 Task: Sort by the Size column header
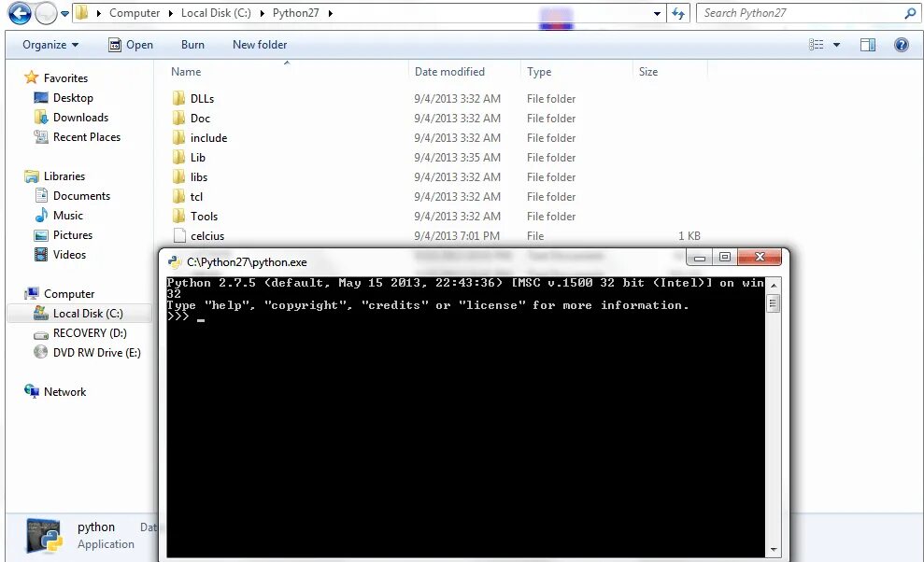648,72
